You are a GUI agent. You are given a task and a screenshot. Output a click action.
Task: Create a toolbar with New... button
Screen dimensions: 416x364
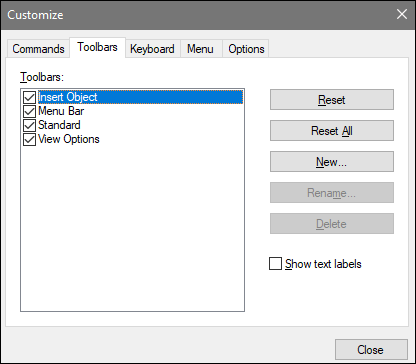(x=332, y=162)
